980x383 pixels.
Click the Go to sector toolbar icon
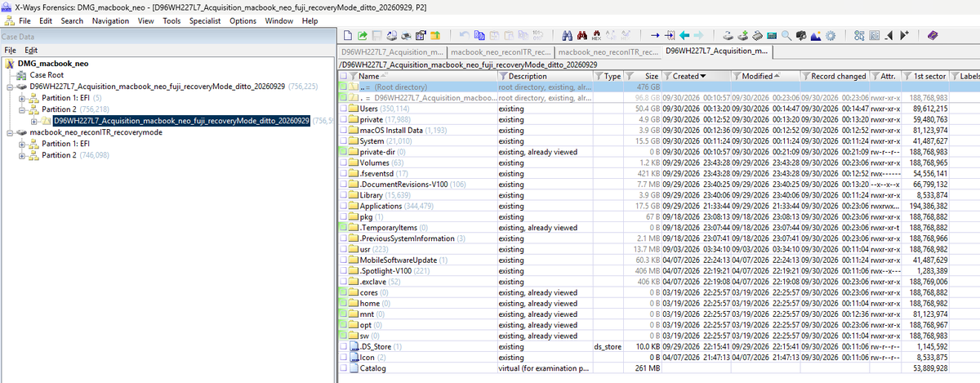coord(670,35)
